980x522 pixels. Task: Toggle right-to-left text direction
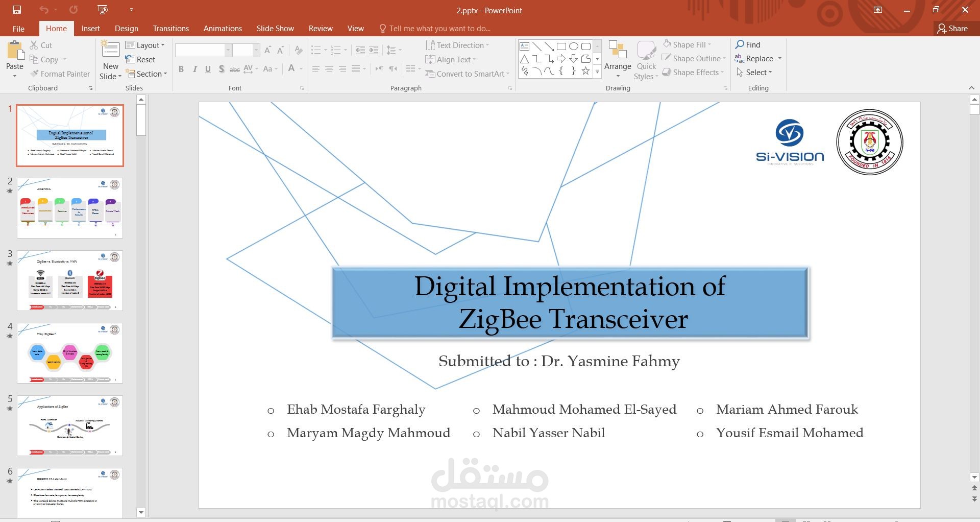click(x=393, y=68)
